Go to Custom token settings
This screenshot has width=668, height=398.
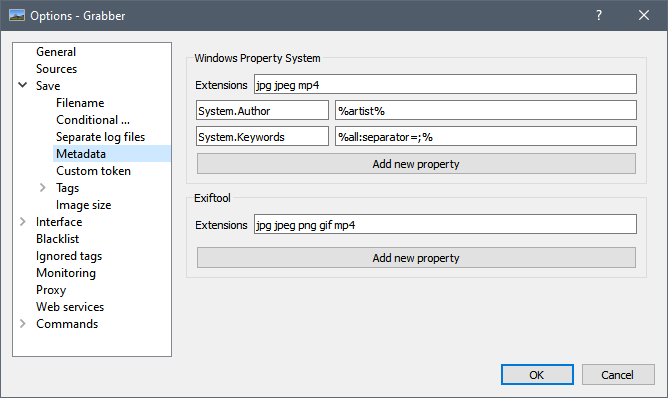pos(93,171)
